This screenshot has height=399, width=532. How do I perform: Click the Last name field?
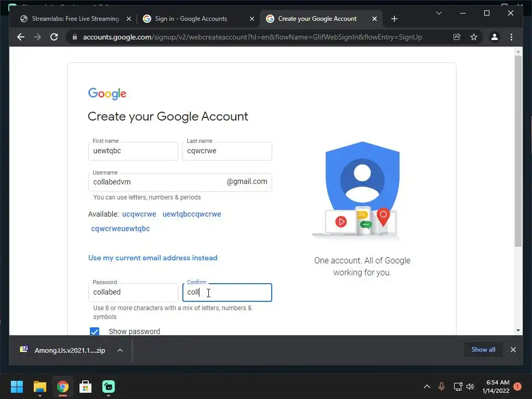227,151
